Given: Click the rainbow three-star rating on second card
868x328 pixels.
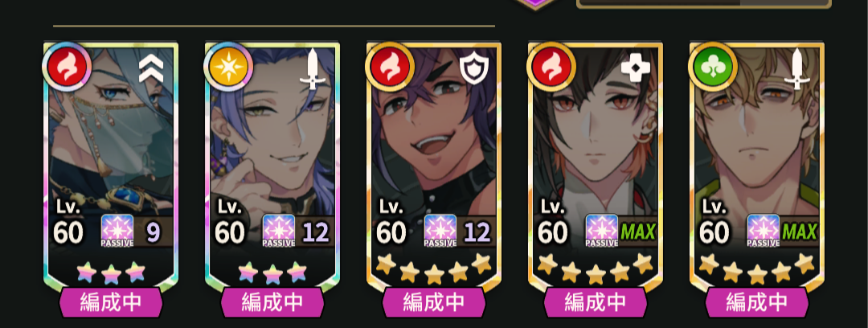Looking at the screenshot, I should pos(272,272).
